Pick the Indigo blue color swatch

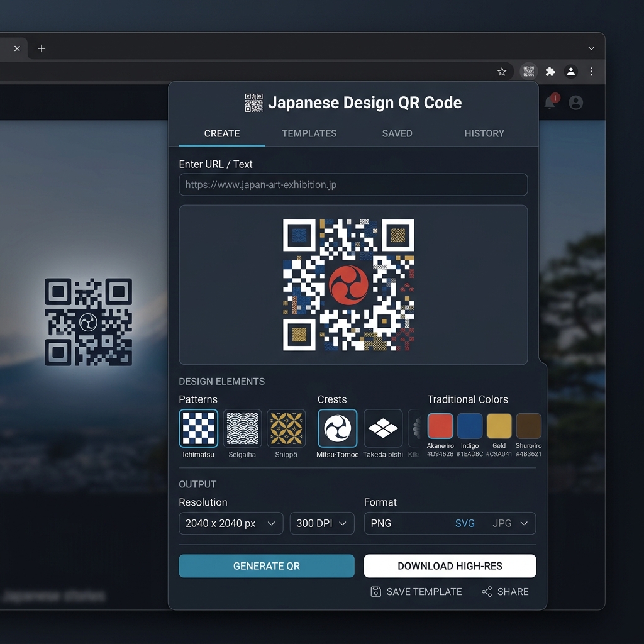[x=469, y=426]
